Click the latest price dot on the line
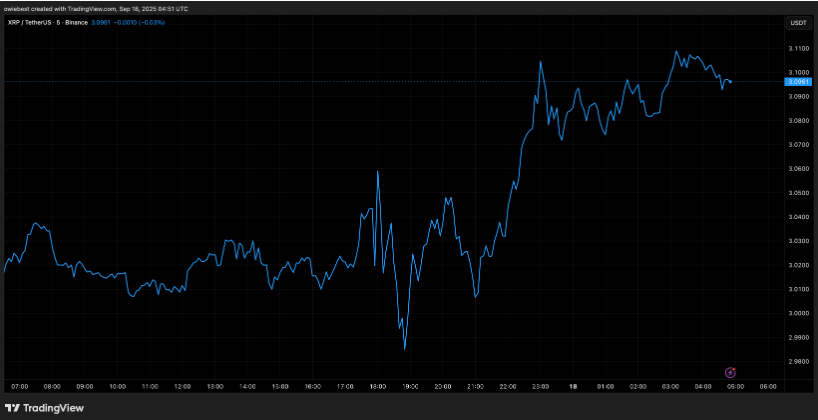This screenshot has width=818, height=420. [x=730, y=81]
